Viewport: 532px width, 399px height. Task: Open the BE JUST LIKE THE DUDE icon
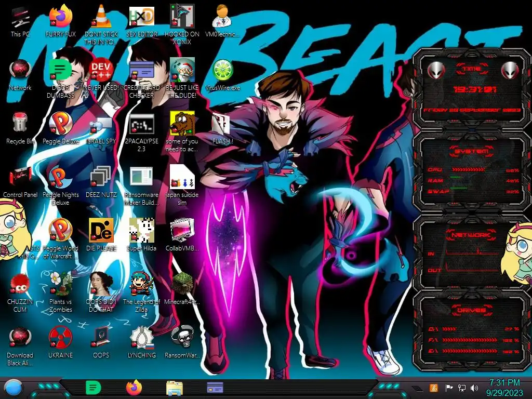182,70
